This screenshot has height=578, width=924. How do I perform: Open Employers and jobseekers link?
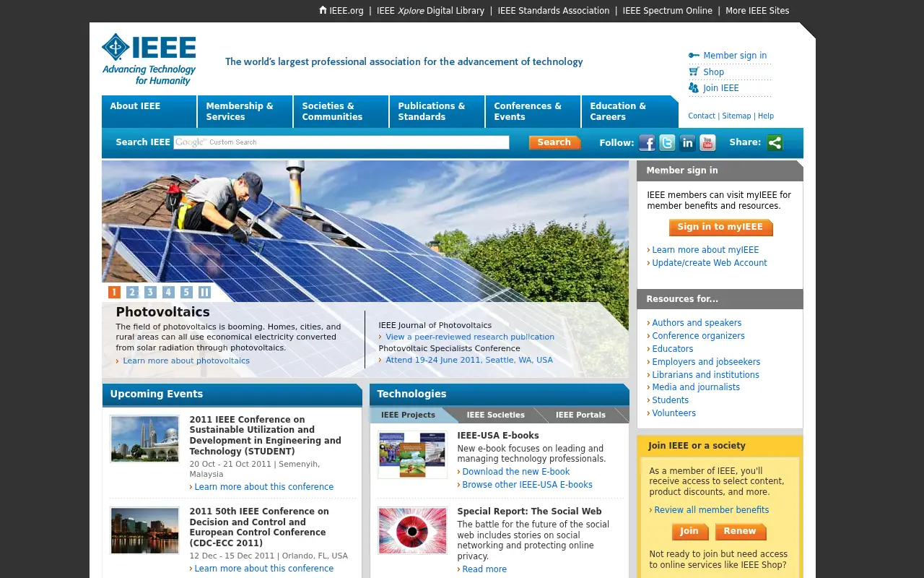pyautogui.click(x=706, y=362)
